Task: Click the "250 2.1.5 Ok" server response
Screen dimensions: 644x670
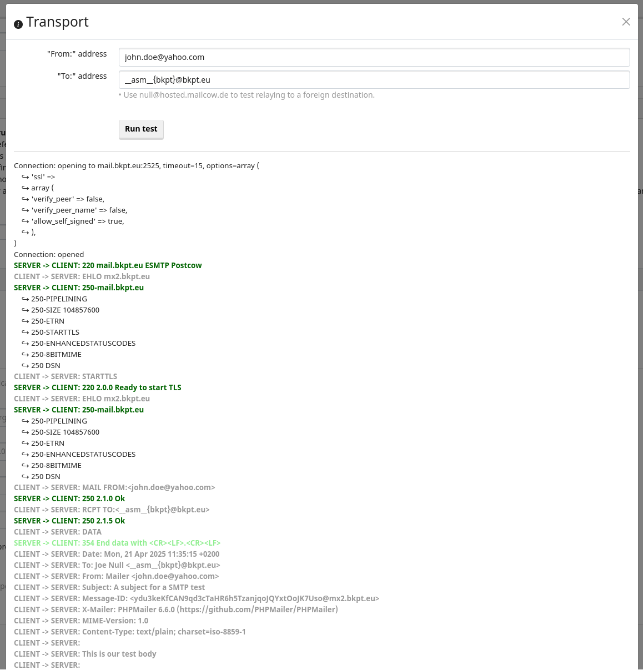Action: point(69,521)
